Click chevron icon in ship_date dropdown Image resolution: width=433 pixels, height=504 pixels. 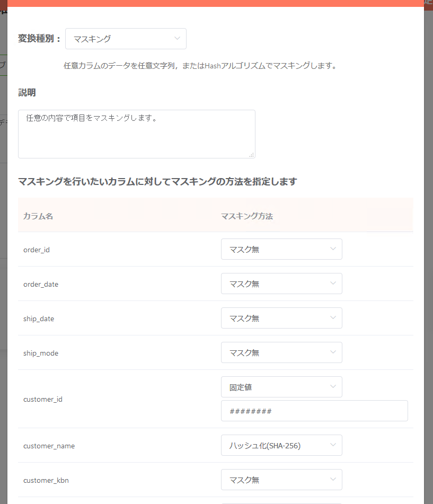333,317
